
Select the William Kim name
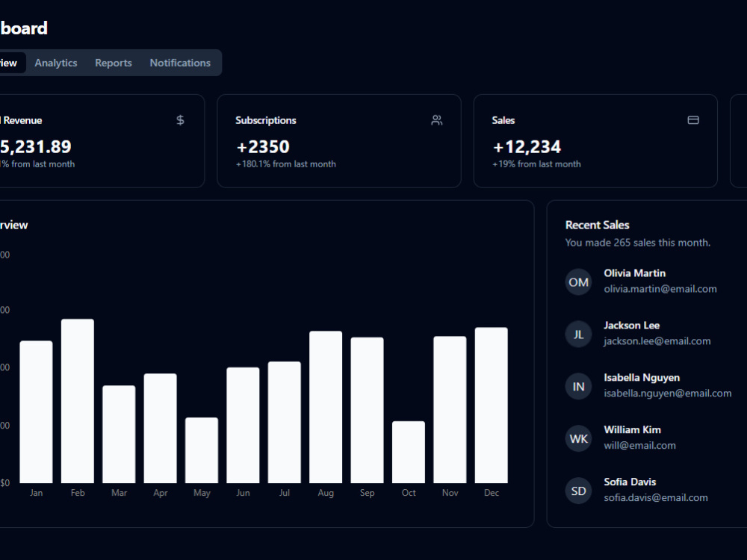632,430
